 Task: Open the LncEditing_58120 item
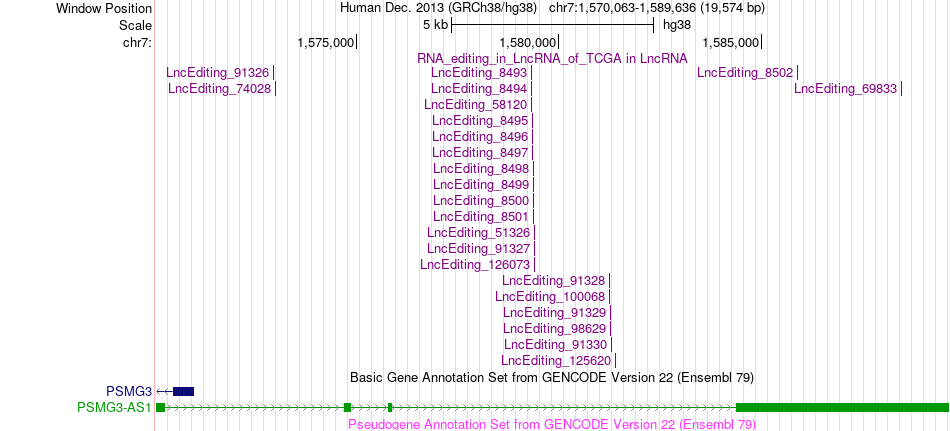coord(476,104)
